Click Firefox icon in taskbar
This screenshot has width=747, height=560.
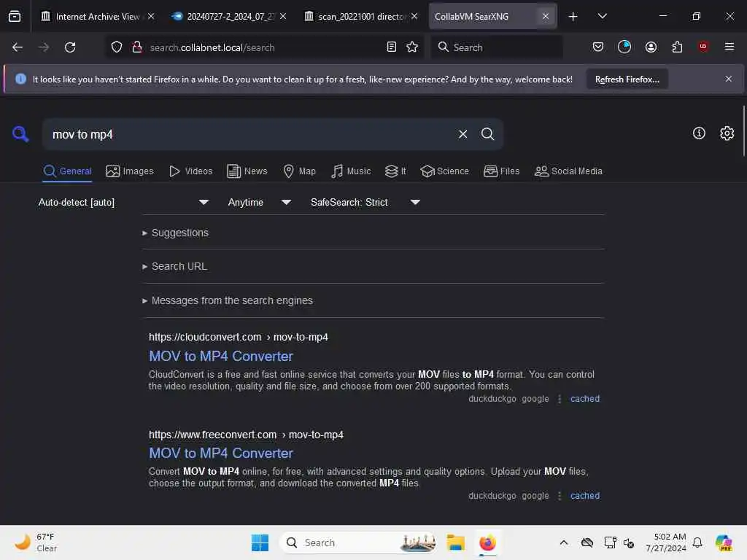tap(487, 542)
